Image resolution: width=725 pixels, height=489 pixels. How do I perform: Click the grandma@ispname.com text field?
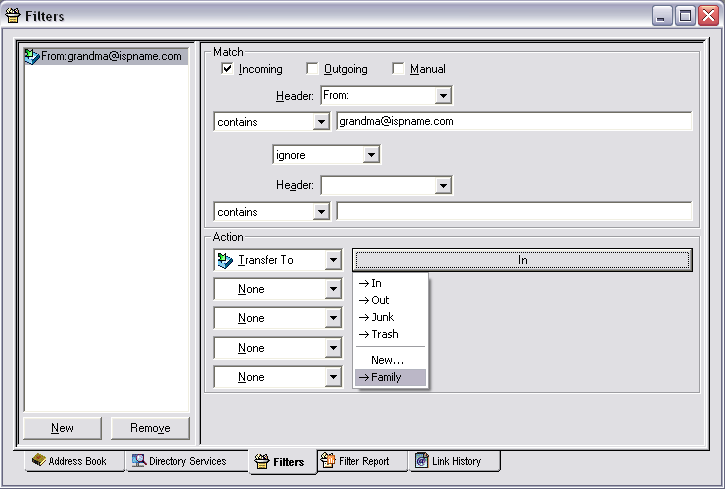(514, 121)
